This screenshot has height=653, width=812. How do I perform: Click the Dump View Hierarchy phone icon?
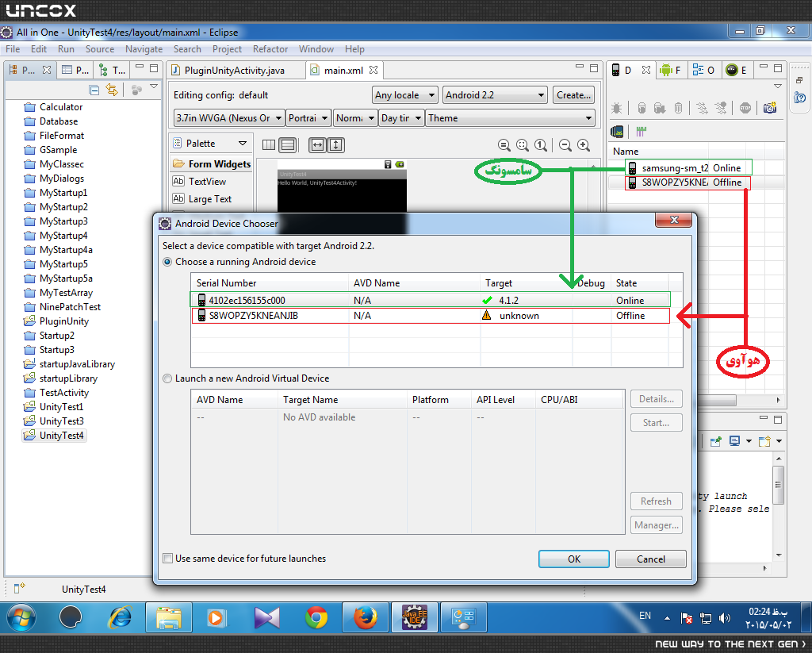(617, 132)
